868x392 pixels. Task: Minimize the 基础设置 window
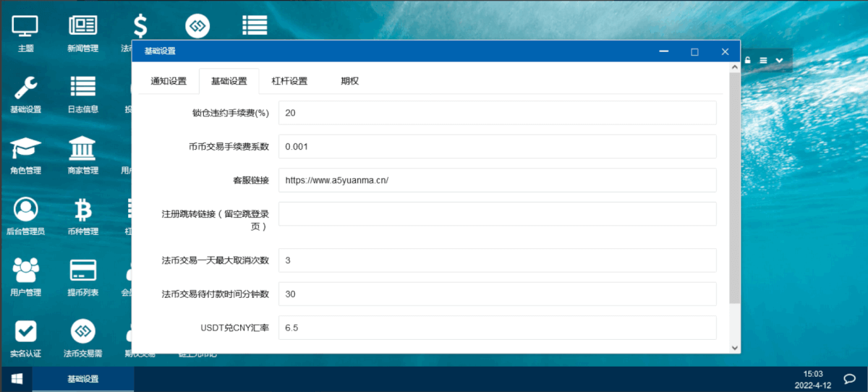click(664, 51)
